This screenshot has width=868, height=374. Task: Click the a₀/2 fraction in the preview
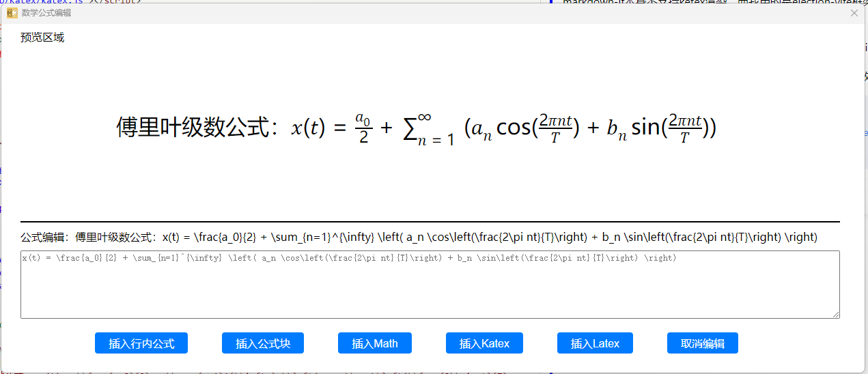click(363, 128)
